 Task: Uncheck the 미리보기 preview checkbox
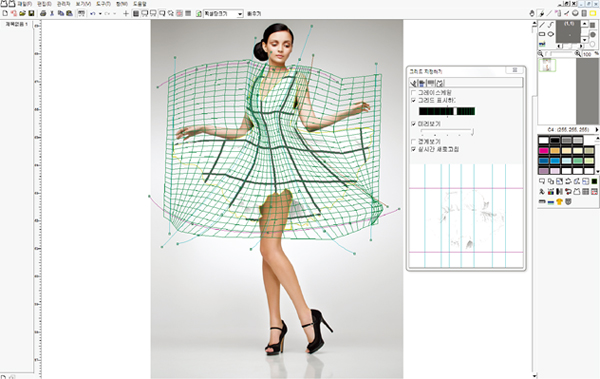click(x=413, y=124)
